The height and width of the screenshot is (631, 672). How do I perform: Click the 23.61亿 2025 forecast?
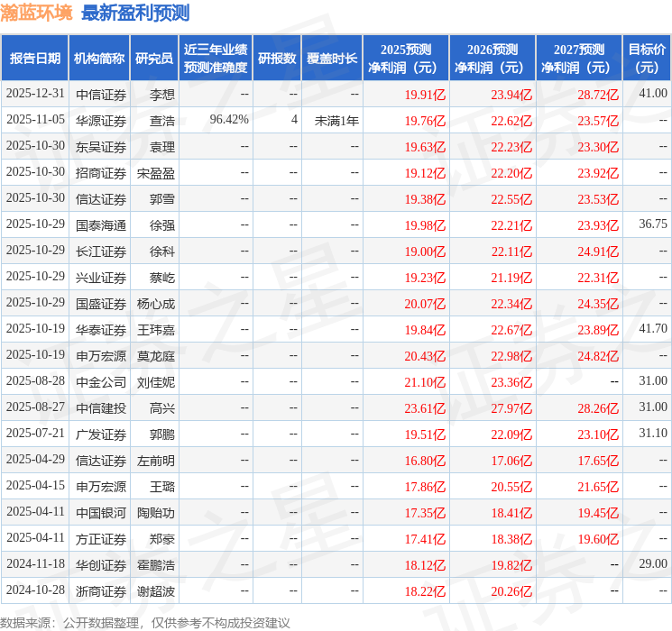tap(425, 408)
